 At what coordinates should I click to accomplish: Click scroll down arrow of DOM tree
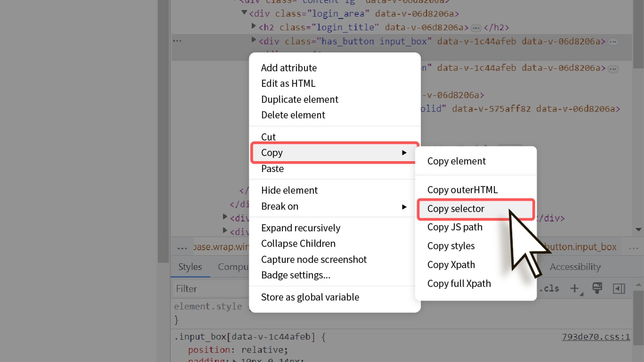click(639, 229)
